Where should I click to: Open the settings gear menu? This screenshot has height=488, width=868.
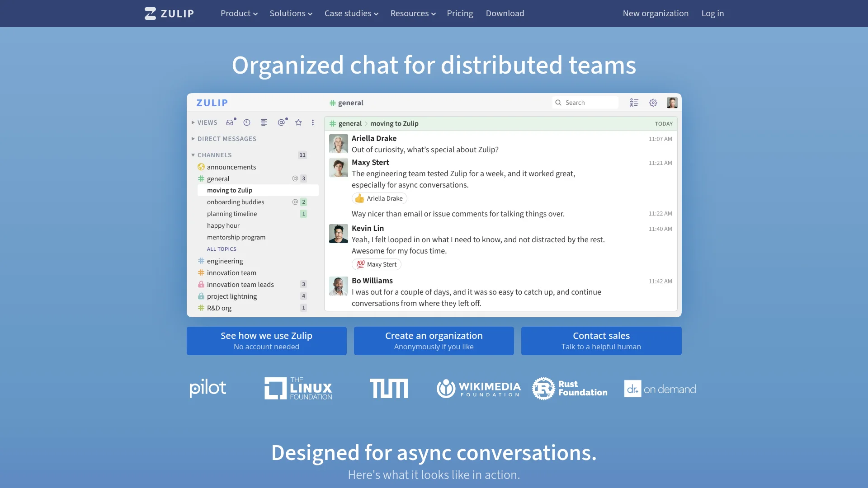point(653,103)
